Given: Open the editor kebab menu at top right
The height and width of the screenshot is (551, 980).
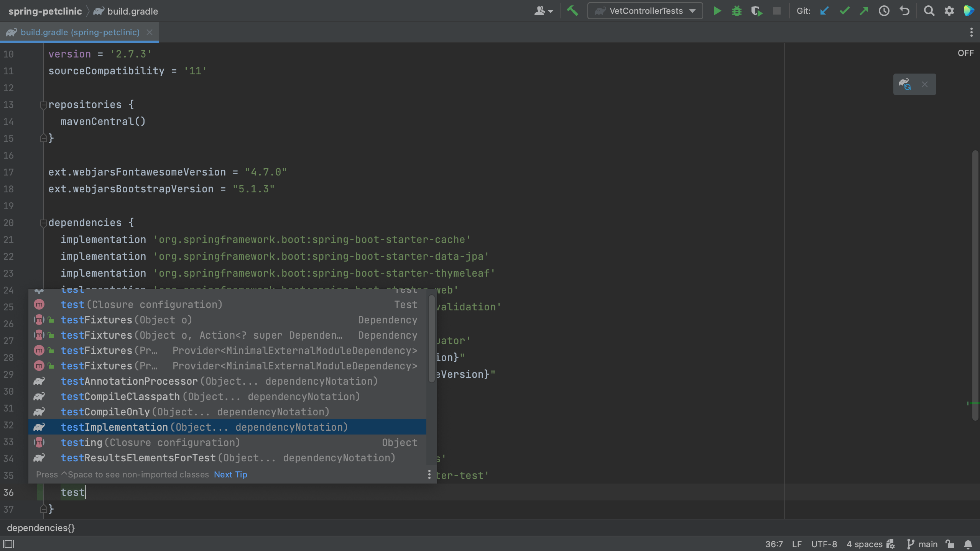Looking at the screenshot, I should [971, 32].
